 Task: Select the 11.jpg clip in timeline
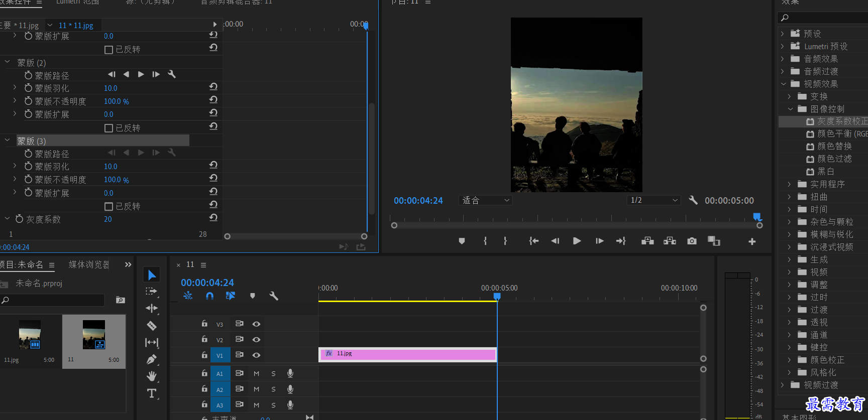point(407,354)
